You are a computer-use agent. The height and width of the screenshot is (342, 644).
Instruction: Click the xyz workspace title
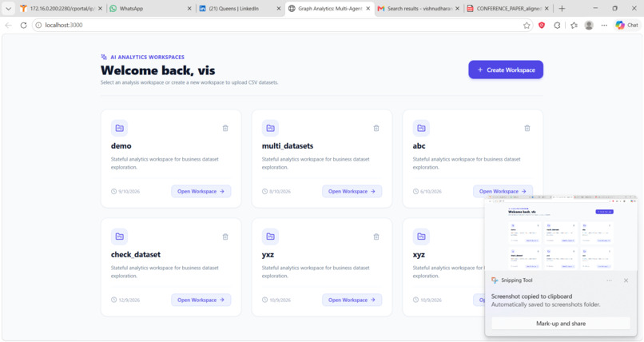[419, 255]
